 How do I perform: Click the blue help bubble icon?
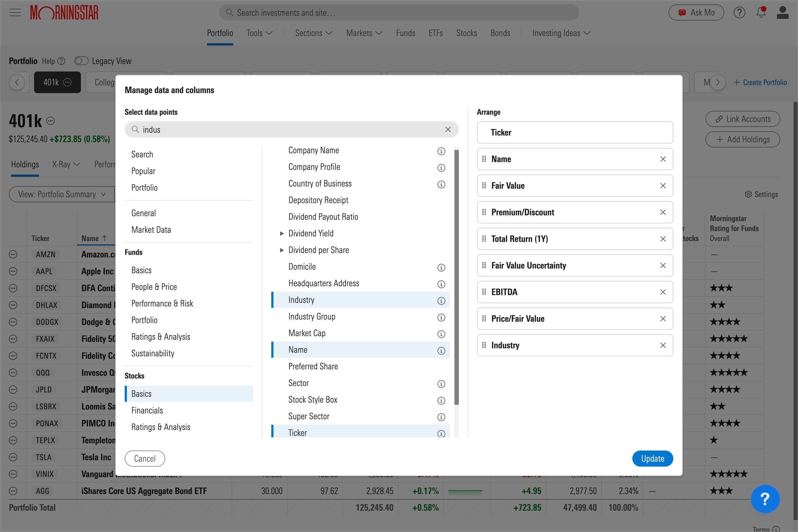[x=765, y=499]
